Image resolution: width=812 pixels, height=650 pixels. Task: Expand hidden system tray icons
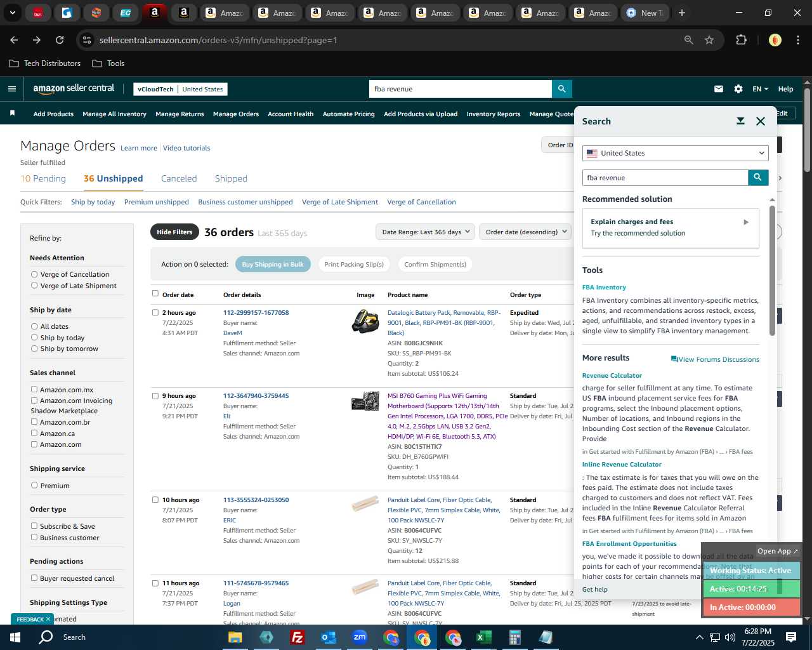[699, 637]
